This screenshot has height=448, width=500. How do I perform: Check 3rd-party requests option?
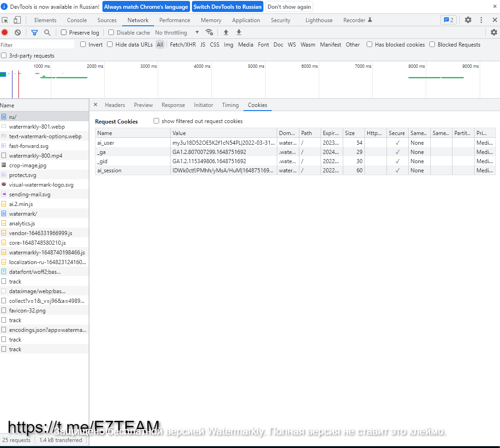tap(4, 55)
